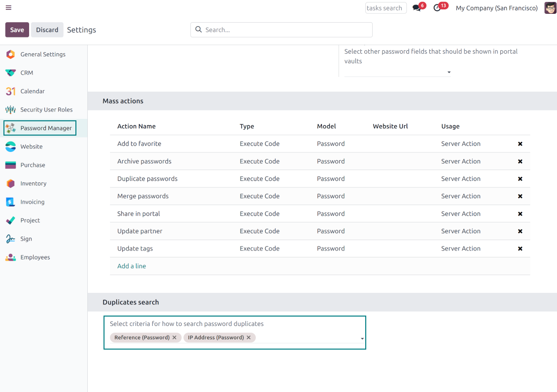The image size is (557, 392).
Task: Click the CRM app icon
Action: tap(11, 73)
